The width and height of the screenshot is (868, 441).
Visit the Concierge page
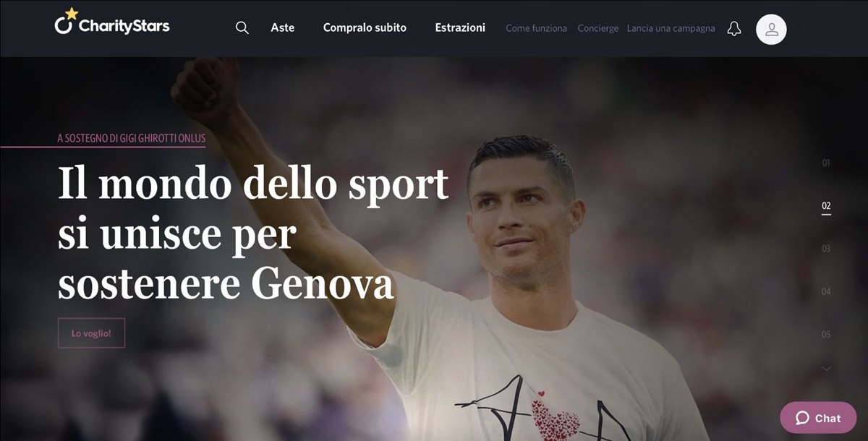598,28
